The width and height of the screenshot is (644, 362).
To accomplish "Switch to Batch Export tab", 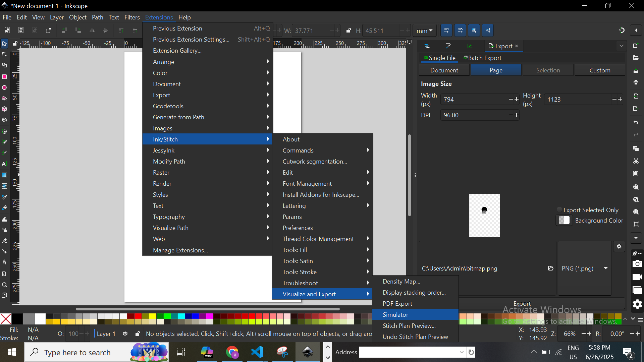I will (x=482, y=58).
